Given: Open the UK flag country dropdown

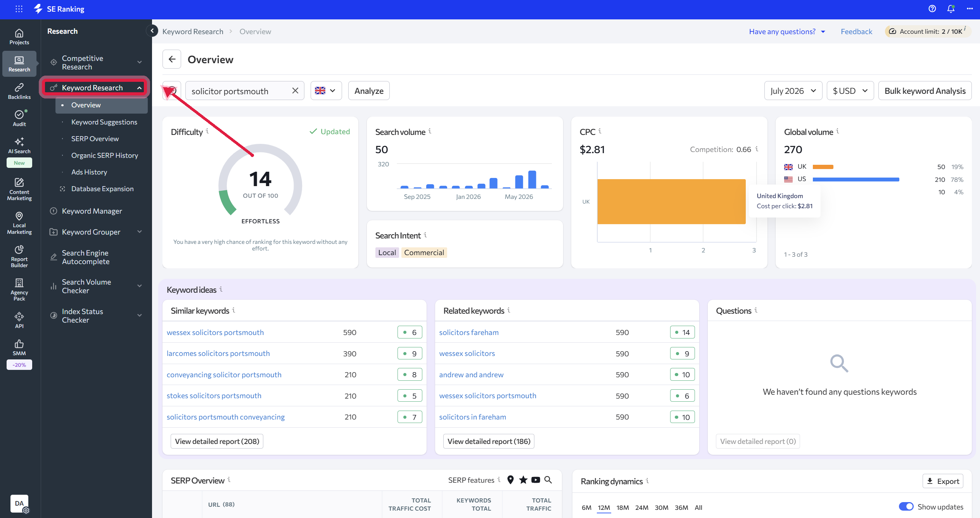Looking at the screenshot, I should point(326,91).
